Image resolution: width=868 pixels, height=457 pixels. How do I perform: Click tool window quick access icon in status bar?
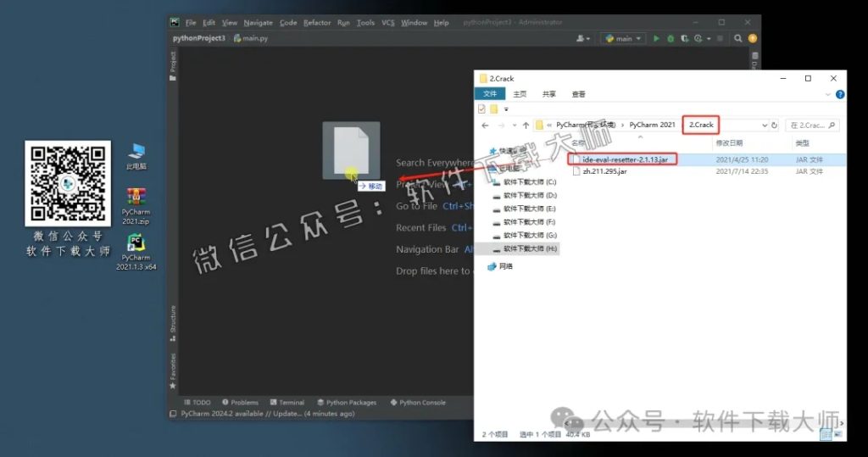tap(173, 414)
